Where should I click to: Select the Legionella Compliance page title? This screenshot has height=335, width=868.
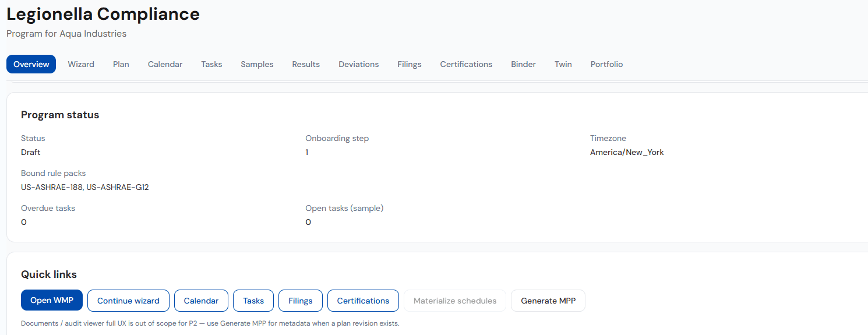[x=103, y=14]
